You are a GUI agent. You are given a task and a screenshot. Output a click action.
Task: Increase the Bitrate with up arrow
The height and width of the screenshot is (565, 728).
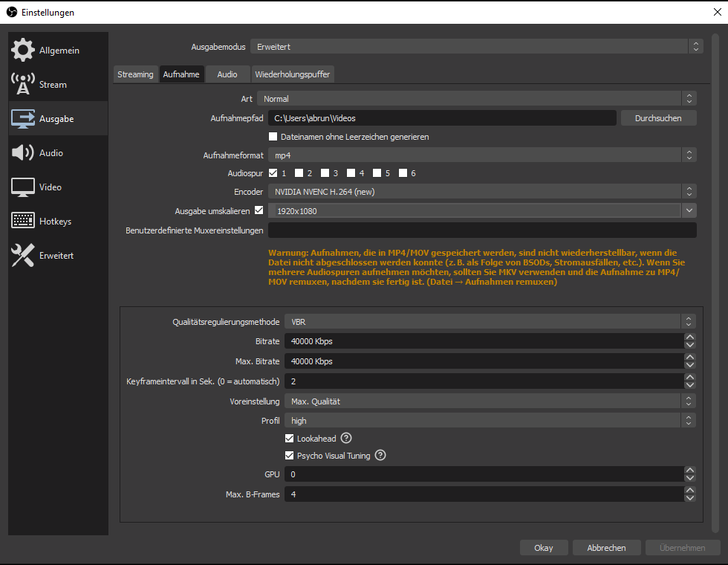click(690, 338)
